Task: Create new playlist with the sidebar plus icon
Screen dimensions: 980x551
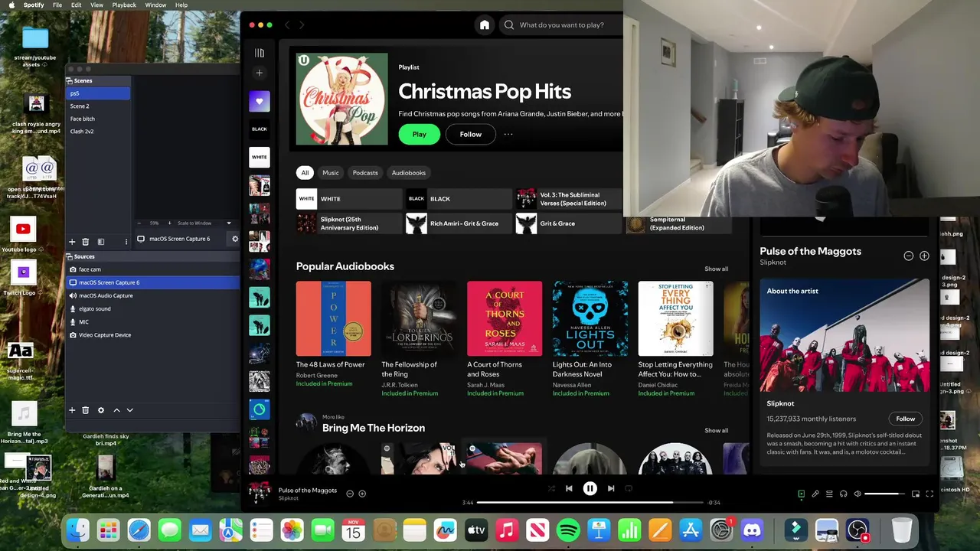Action: pyautogui.click(x=260, y=73)
